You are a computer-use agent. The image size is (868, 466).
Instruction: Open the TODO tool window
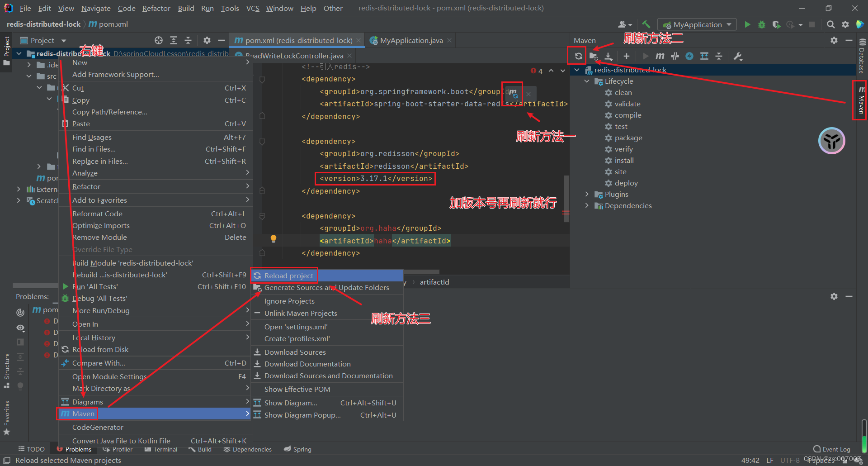point(31,449)
